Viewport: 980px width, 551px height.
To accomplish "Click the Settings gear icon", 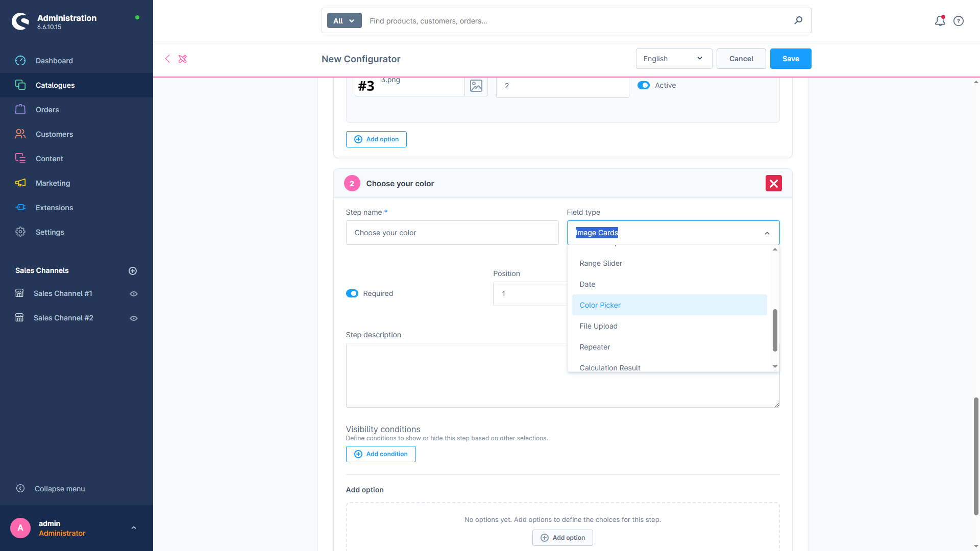I will tap(20, 232).
